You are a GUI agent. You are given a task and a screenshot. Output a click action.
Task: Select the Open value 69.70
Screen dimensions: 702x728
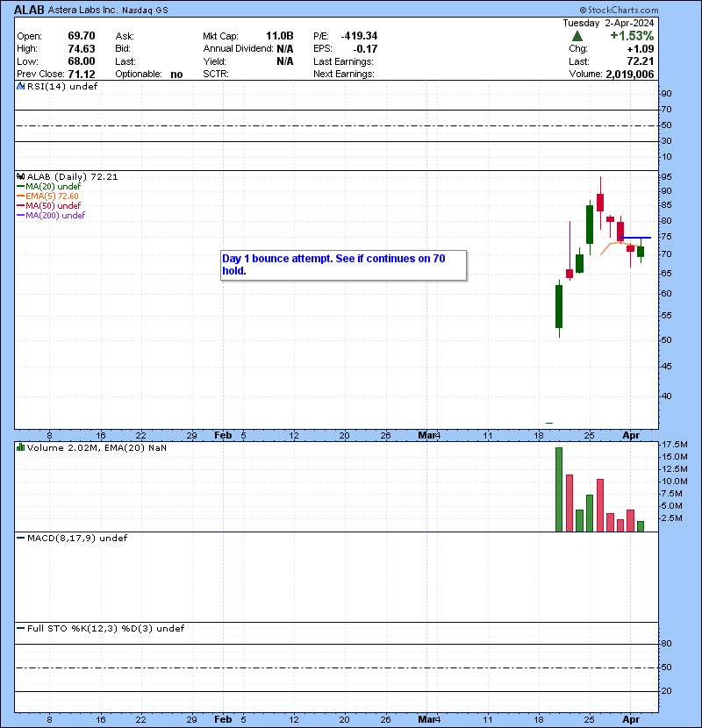(x=82, y=36)
